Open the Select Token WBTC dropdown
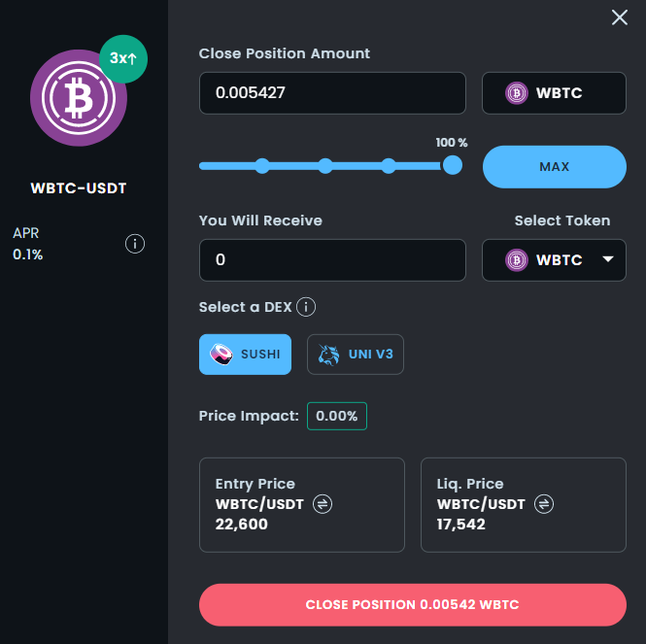Screen dimensions: 646x644 coord(554,260)
